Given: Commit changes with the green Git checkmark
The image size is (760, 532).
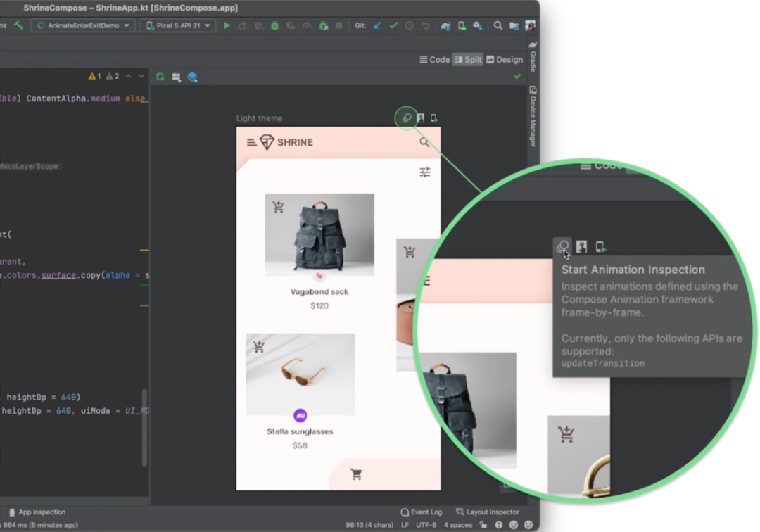Looking at the screenshot, I should [393, 25].
